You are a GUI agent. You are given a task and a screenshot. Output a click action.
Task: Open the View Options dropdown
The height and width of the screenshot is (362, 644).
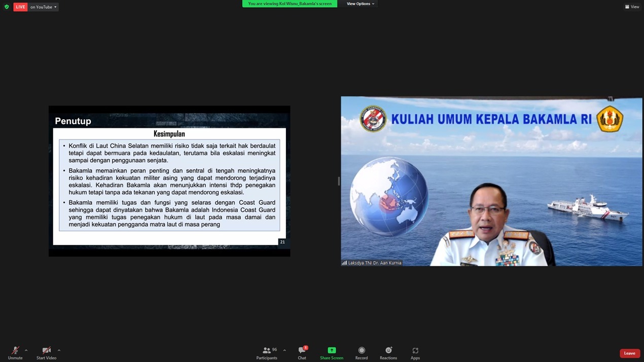[361, 4]
